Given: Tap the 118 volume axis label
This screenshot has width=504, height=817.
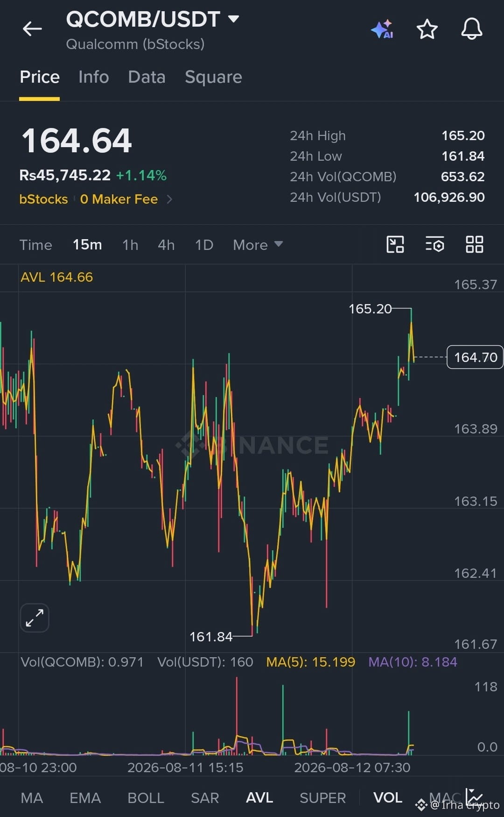Looking at the screenshot, I should pos(486,687).
